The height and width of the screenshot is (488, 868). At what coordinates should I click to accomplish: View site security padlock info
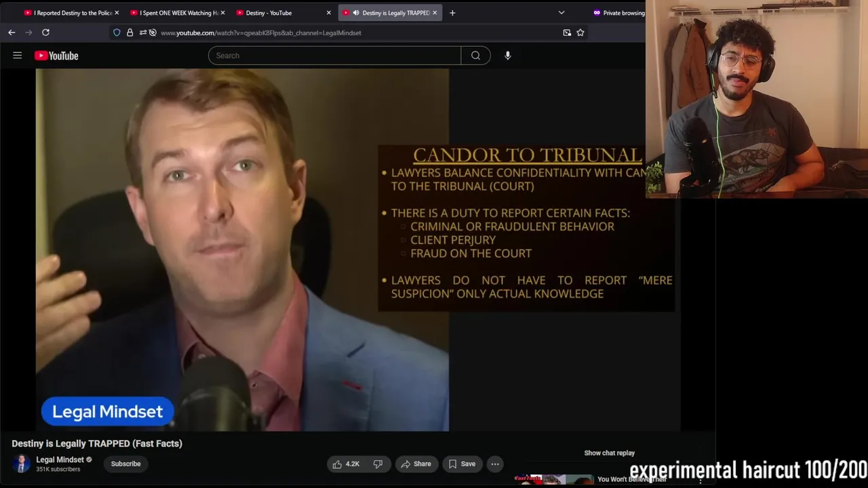[x=130, y=33]
